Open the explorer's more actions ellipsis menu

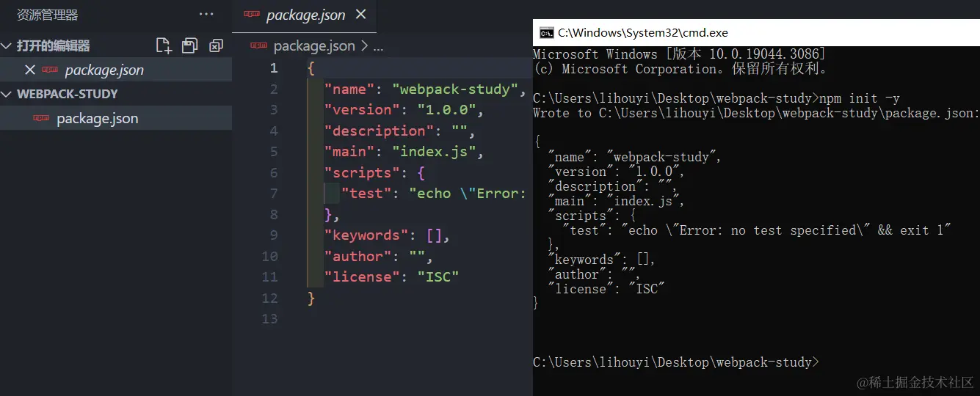[206, 15]
